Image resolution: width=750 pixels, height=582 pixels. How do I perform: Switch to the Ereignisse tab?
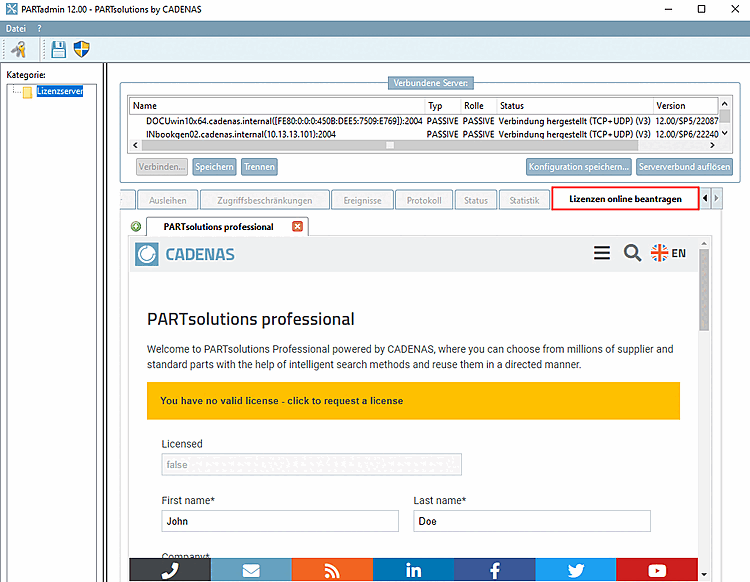[x=363, y=200]
